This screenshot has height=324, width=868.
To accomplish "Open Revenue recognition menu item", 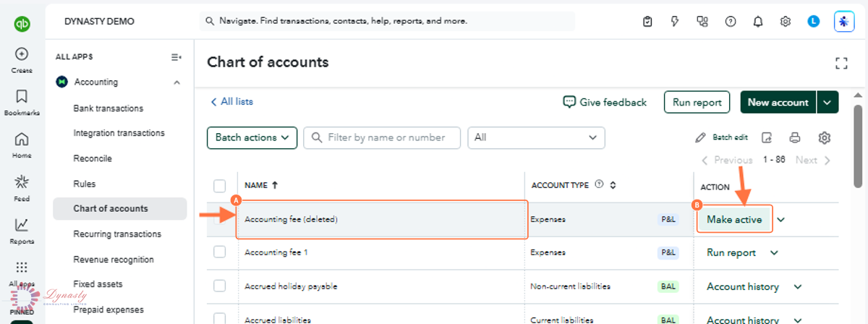I will (114, 260).
